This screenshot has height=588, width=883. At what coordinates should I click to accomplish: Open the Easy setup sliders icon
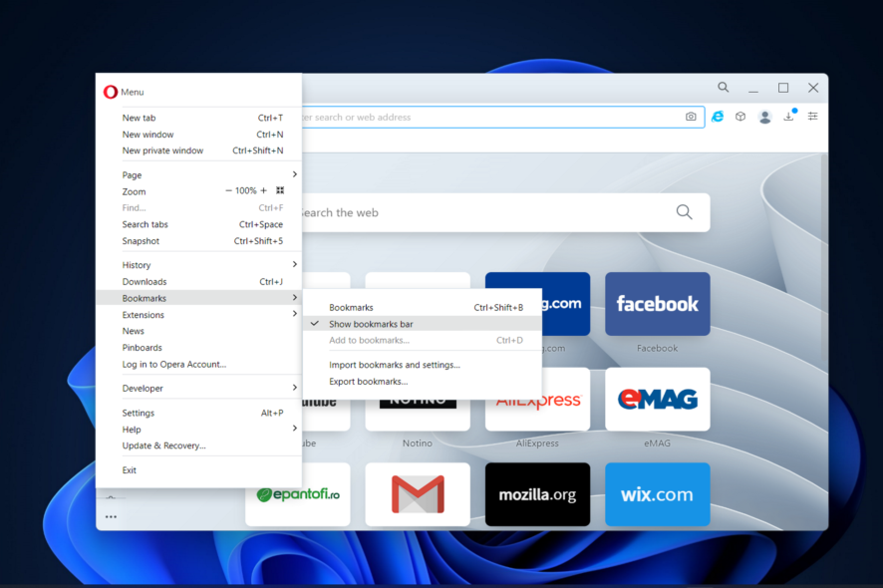[812, 116]
